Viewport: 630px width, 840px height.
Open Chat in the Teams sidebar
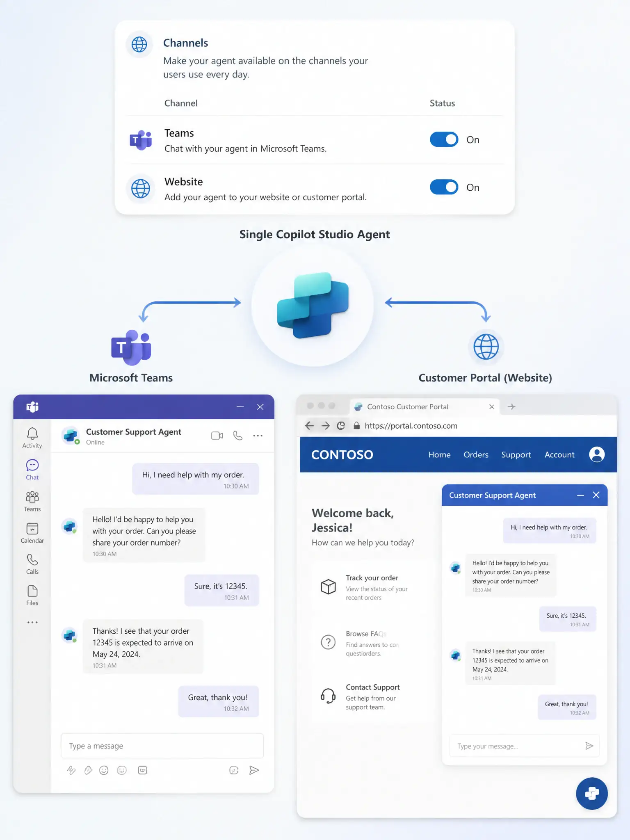[x=32, y=470]
